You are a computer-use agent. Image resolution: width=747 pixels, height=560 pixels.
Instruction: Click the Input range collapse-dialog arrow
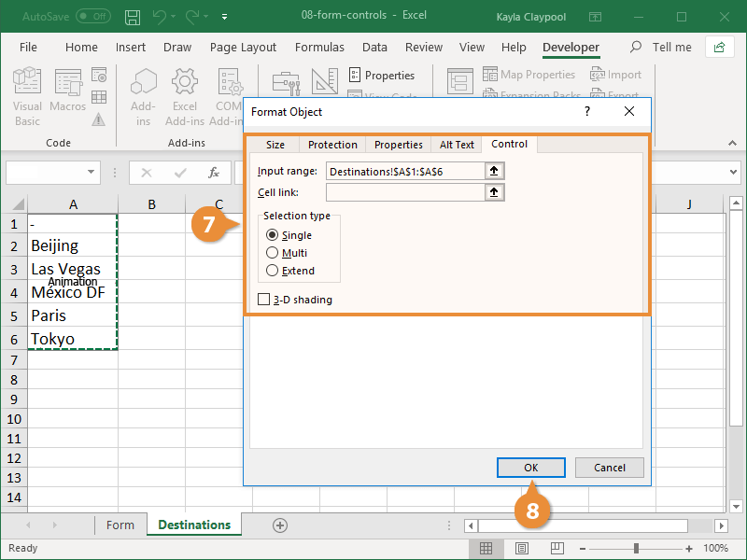click(496, 171)
